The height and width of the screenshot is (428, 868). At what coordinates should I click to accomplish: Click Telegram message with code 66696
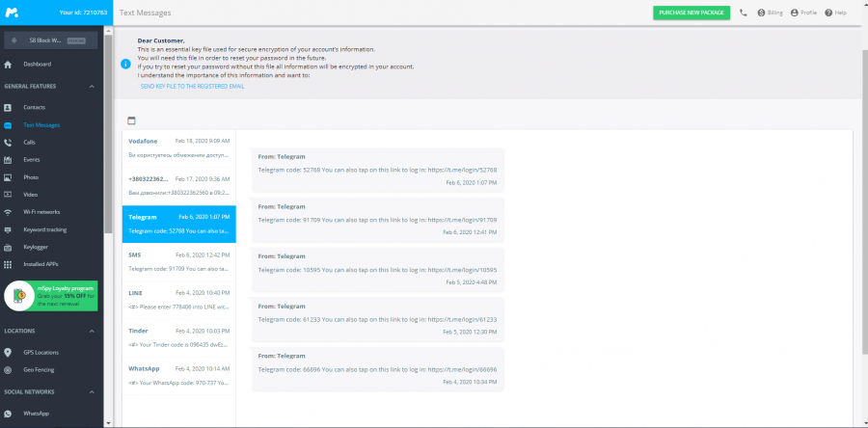tap(377, 369)
